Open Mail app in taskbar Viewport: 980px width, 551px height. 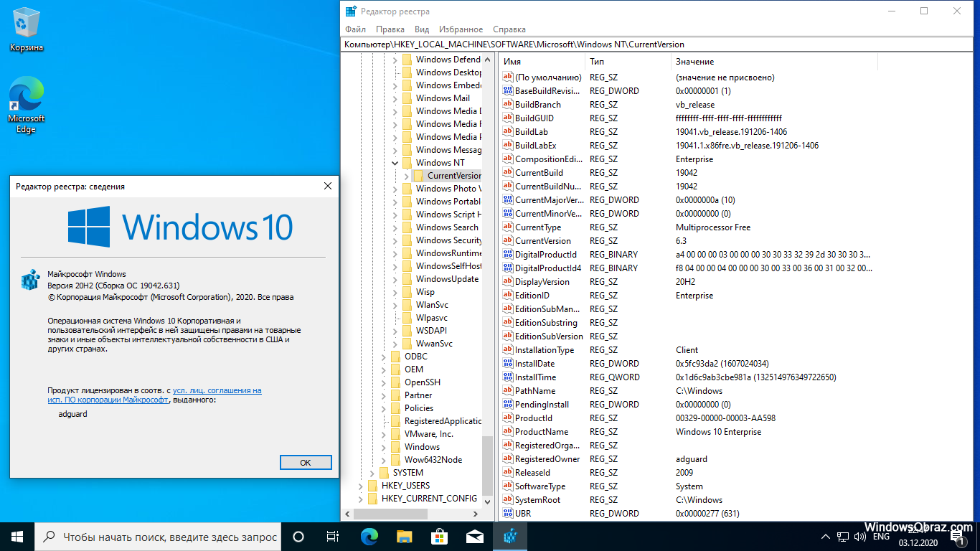click(475, 536)
